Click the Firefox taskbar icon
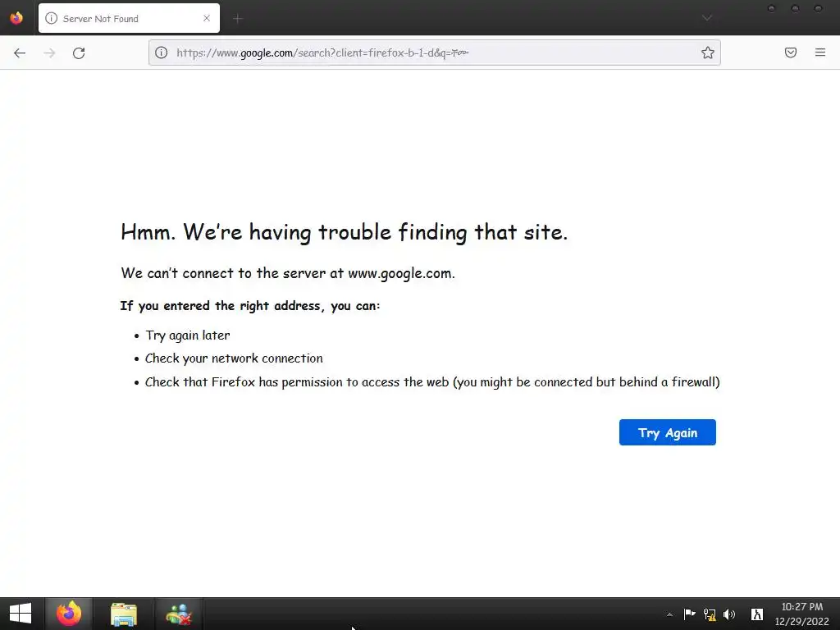840x630 pixels. pyautogui.click(x=69, y=614)
